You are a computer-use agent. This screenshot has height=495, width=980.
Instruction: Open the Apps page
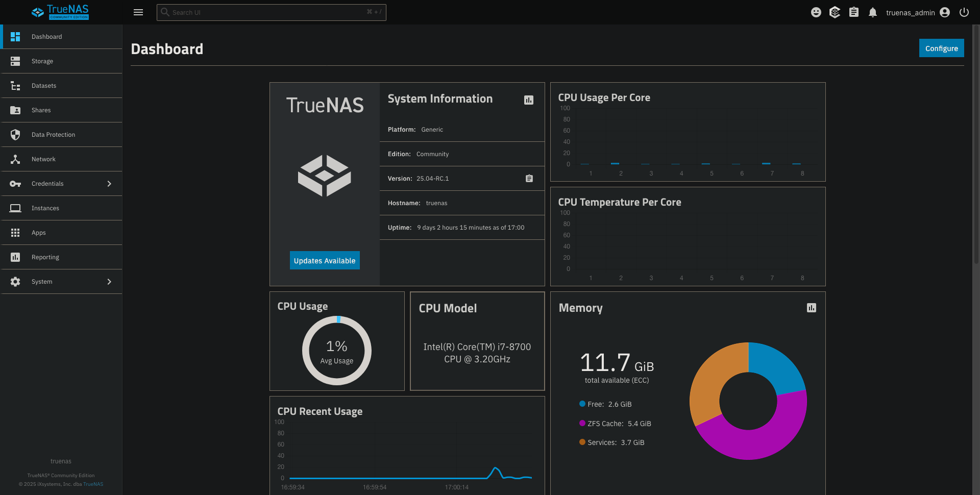(x=61, y=233)
